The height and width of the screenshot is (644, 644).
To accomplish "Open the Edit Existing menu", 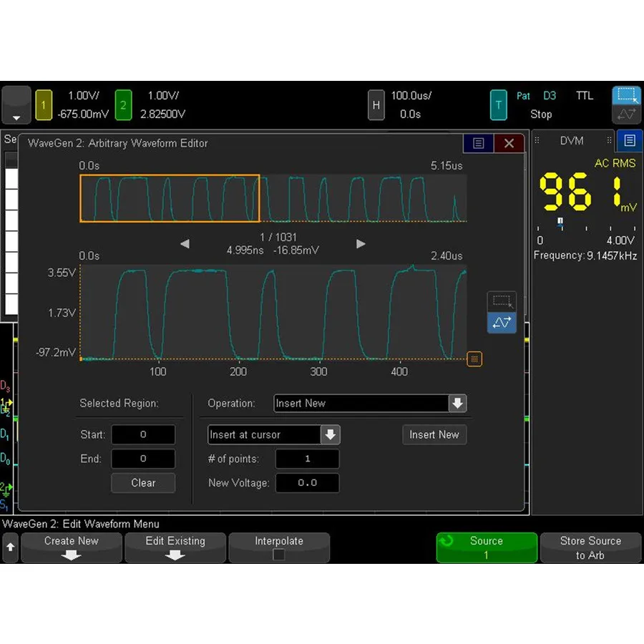I will (x=175, y=547).
